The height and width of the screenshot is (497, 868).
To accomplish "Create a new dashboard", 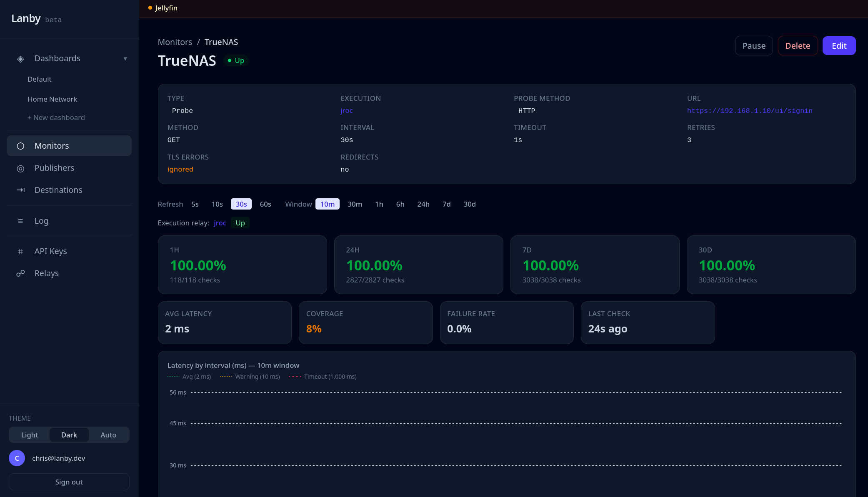I will coord(56,117).
